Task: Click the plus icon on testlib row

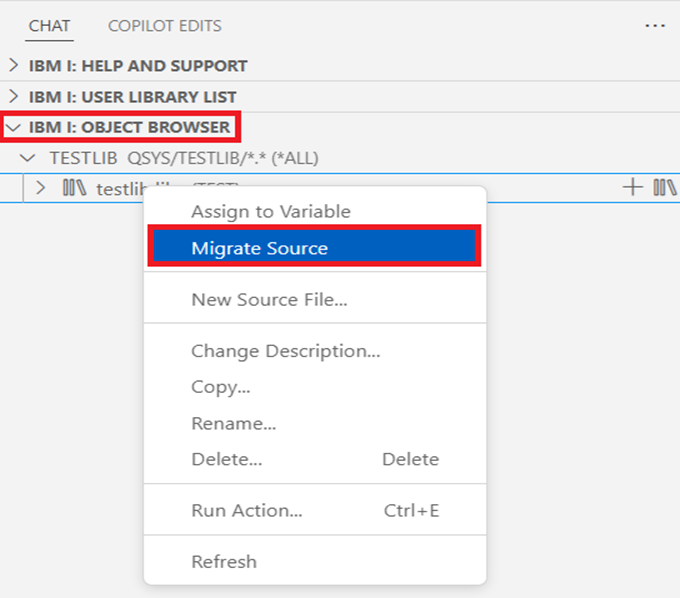Action: 632,187
